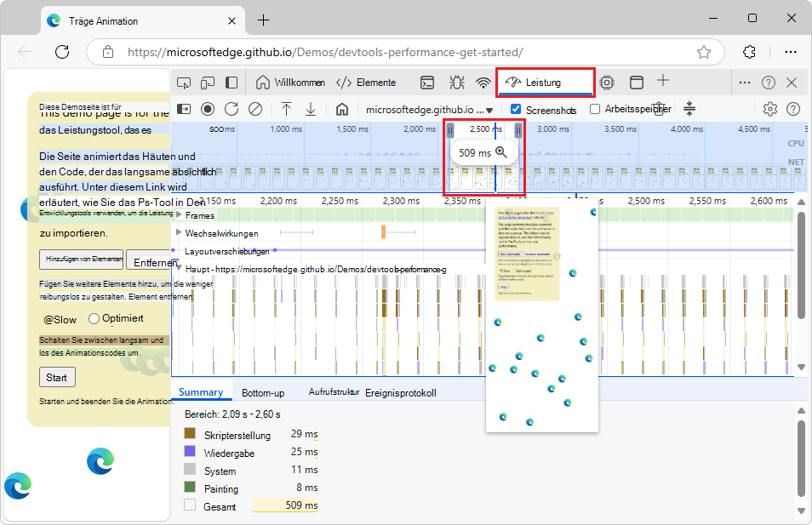
Task: Clear the performance recording
Action: click(255, 109)
